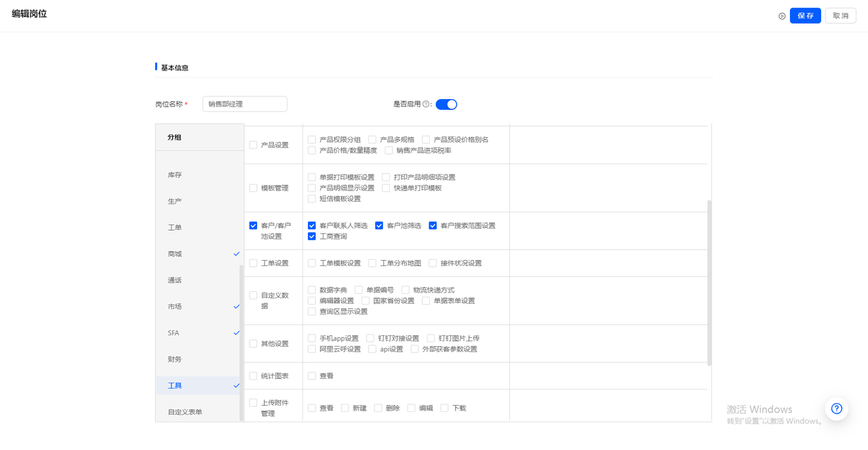Select 商城 group in sidebar
The height and width of the screenshot is (450, 868).
tap(199, 254)
